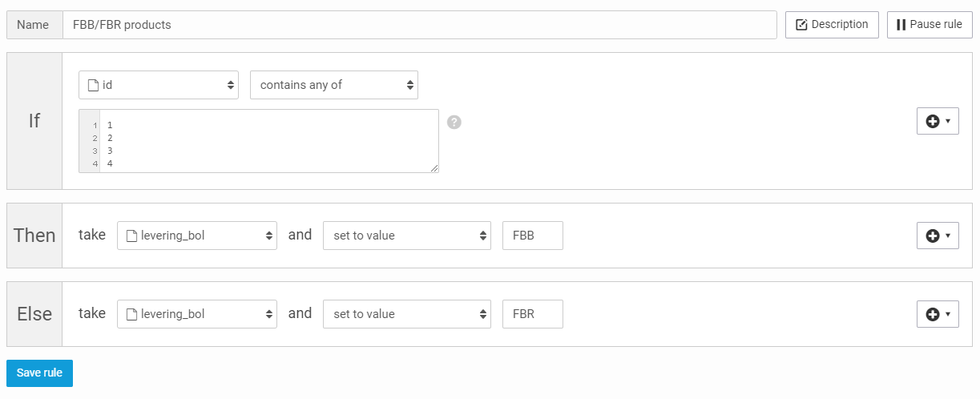The width and height of the screenshot is (980, 399).
Task: Click the edit icon in Description button
Action: click(801, 25)
